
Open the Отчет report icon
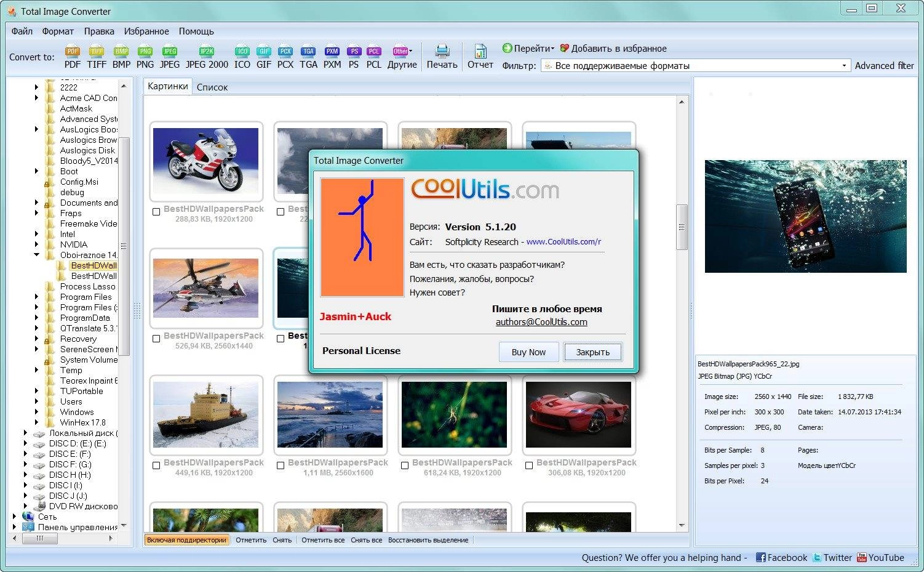(x=480, y=56)
